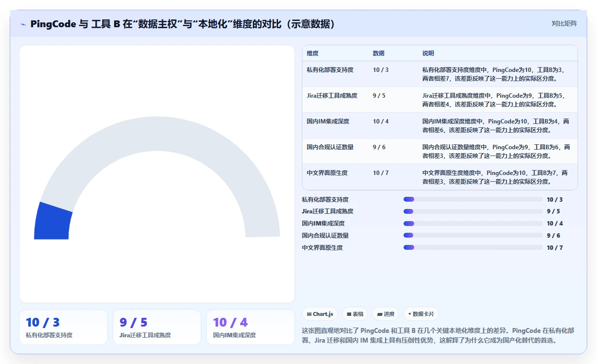Open the 9 / 5 Jira迁移工具成熟度 stat card

pyautogui.click(x=157, y=327)
